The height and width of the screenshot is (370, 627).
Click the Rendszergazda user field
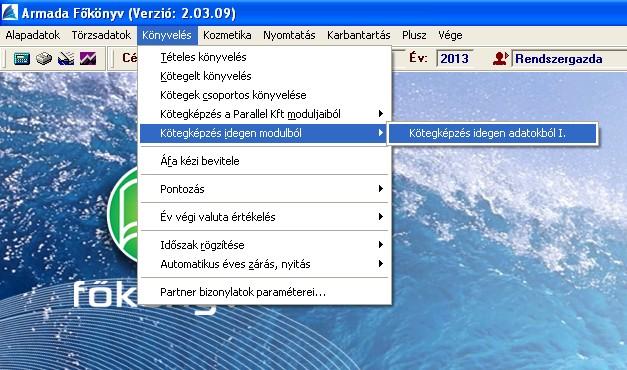pyautogui.click(x=569, y=59)
